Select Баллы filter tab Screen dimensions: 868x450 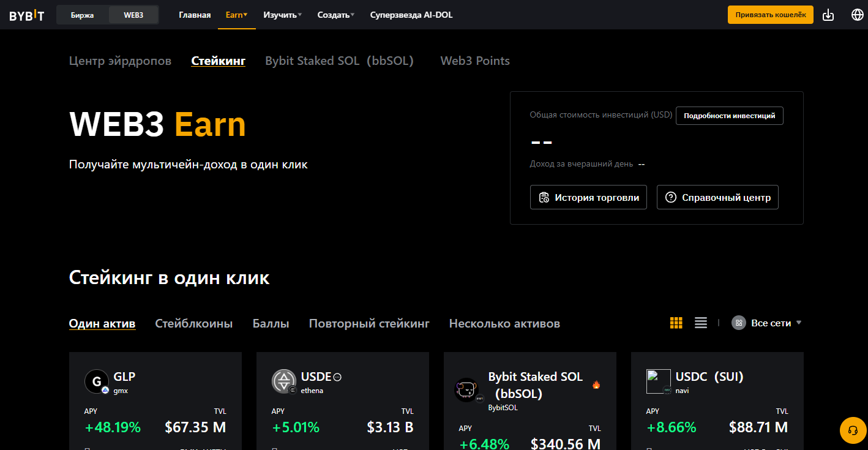[271, 323]
